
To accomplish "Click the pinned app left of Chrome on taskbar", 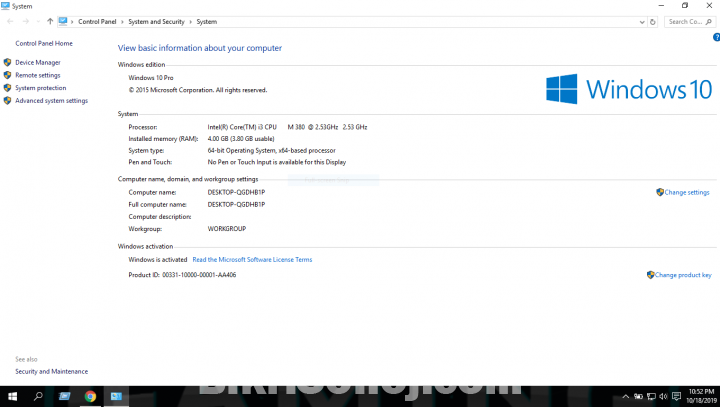I will pyautogui.click(x=65, y=396).
